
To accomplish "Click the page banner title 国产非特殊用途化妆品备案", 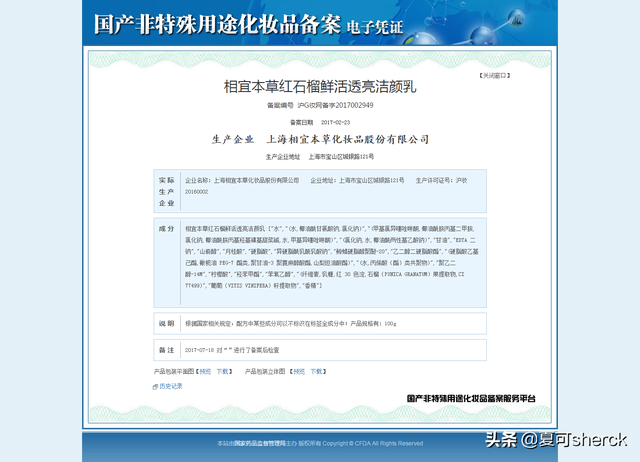I will click(217, 24).
